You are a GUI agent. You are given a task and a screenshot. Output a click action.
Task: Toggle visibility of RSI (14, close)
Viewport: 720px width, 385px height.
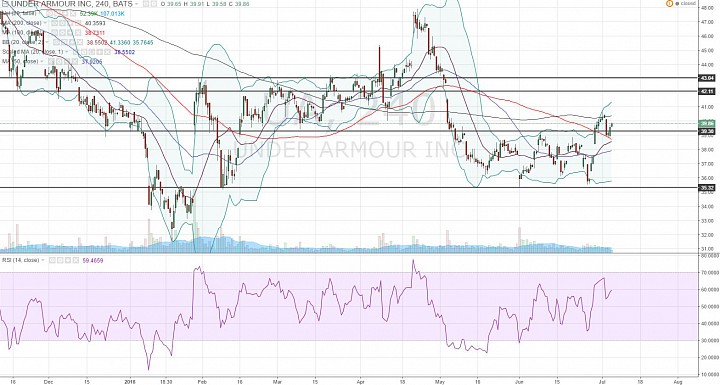coord(52,260)
